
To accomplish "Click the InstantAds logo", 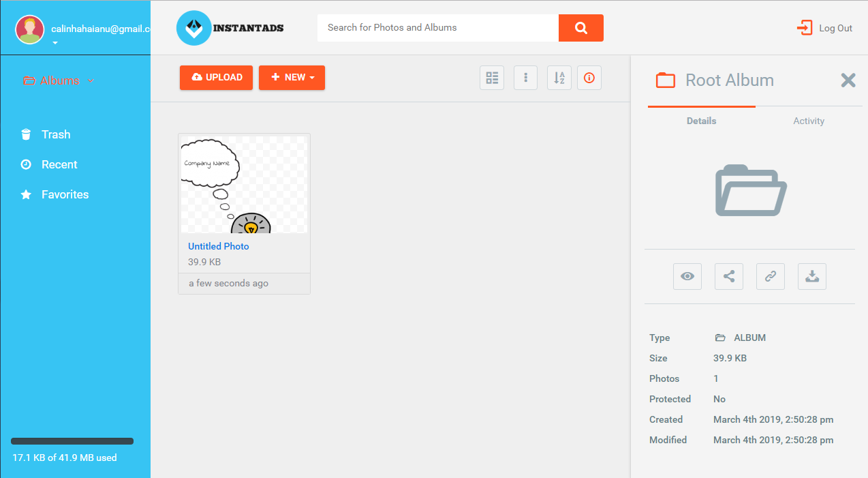I will pos(230,28).
